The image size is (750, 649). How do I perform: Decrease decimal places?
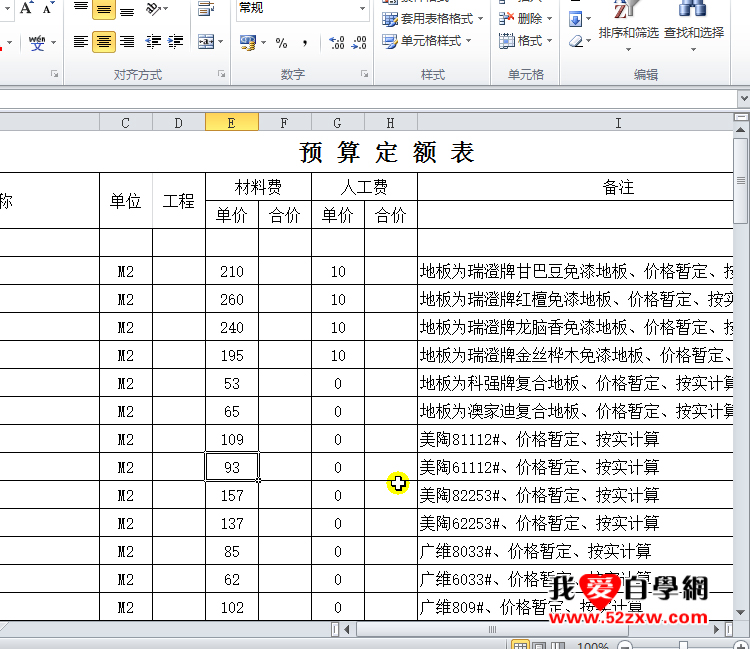[x=359, y=43]
